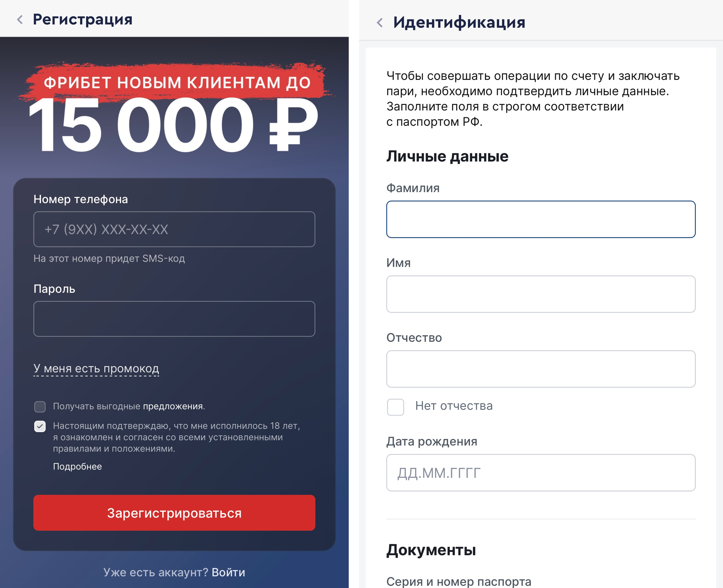Click into the Имя field
This screenshot has height=588, width=723.
tap(541, 294)
